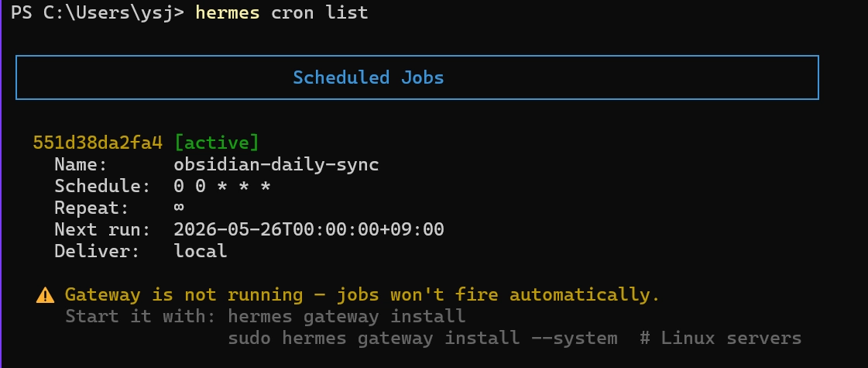Click the # Linux servers comment

pos(721,338)
